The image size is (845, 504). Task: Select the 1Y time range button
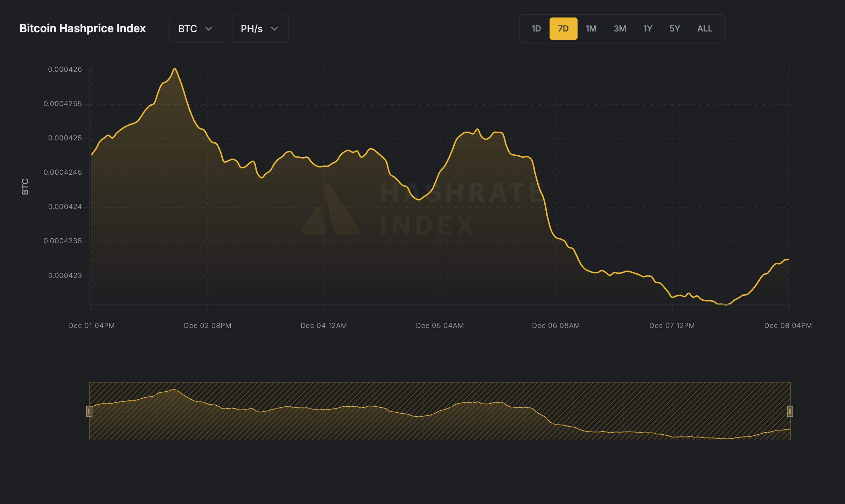(647, 28)
